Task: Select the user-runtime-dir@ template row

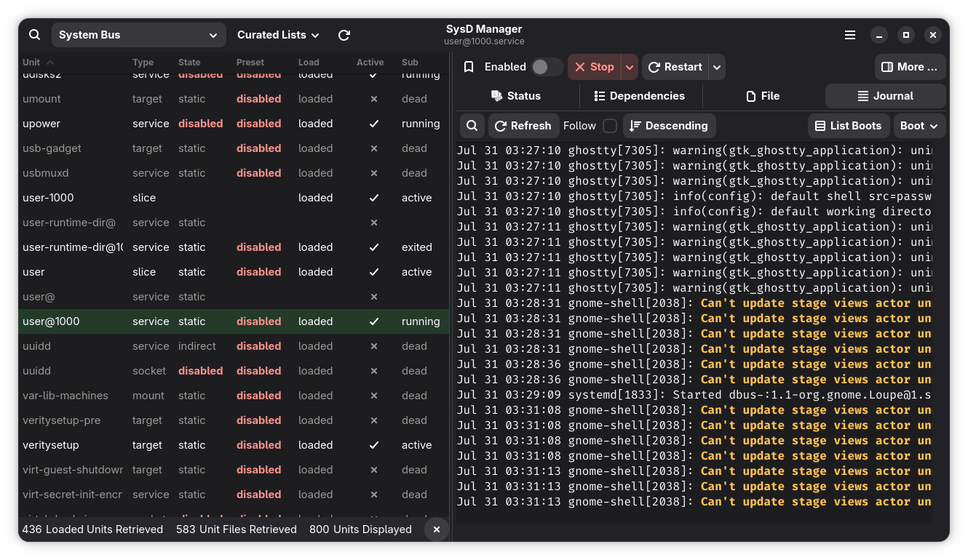Action: point(233,223)
